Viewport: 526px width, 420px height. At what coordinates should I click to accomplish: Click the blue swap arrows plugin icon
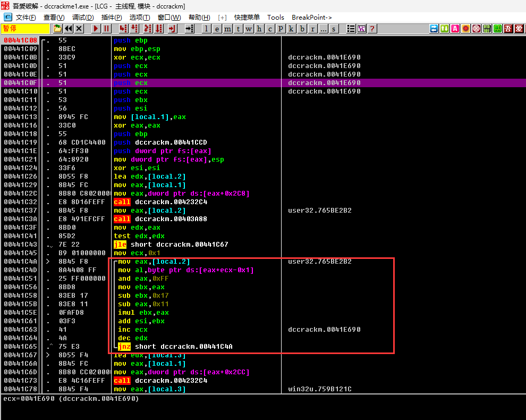[x=434, y=29]
